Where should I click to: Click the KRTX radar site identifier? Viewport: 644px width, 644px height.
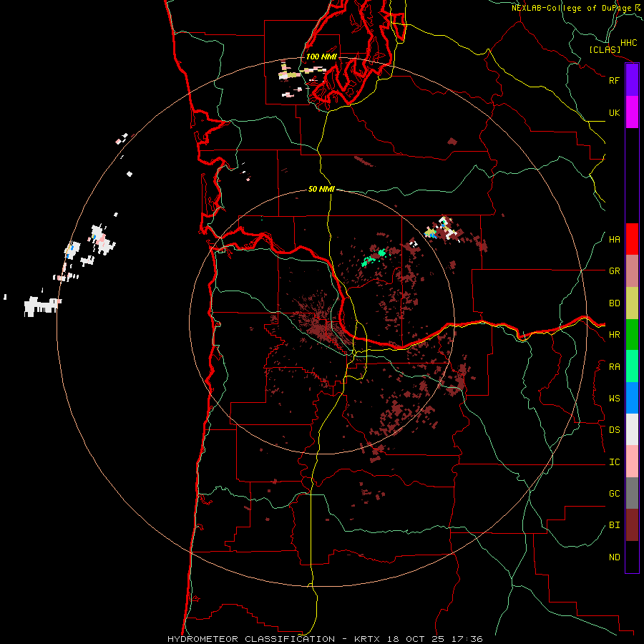click(368, 639)
